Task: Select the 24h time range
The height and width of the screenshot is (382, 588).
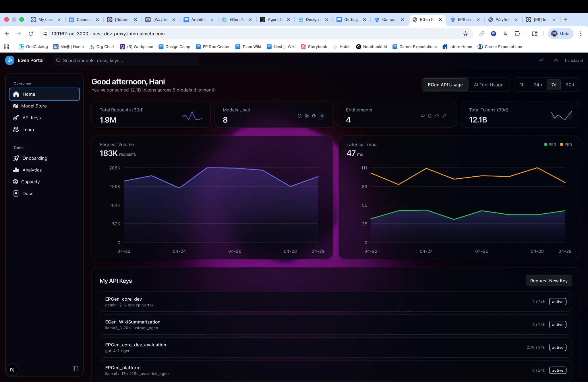Action: (538, 85)
